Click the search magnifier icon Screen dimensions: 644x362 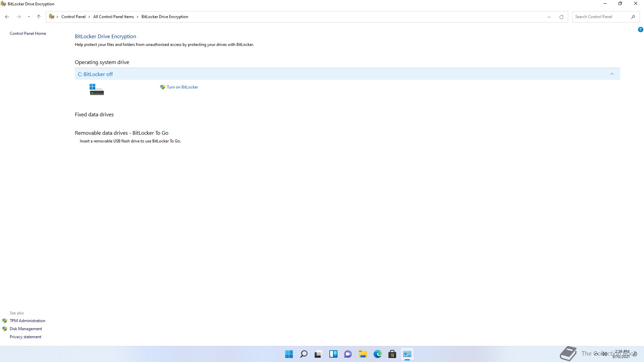point(633,17)
